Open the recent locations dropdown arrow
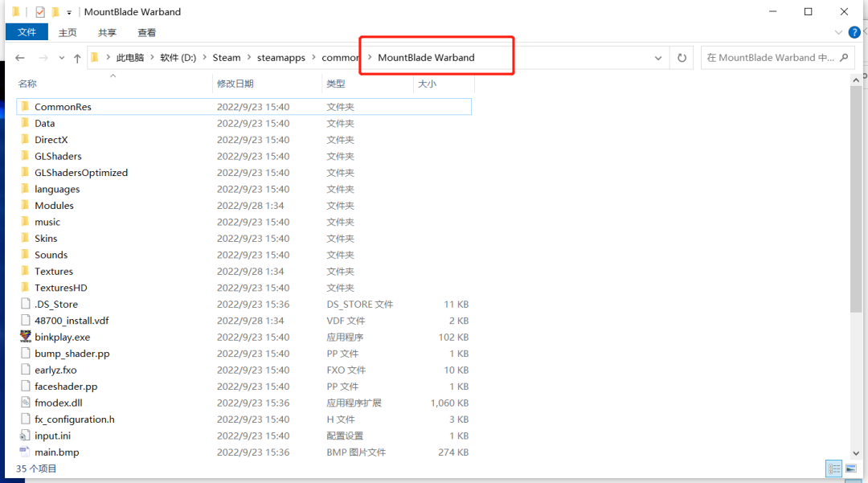The height and width of the screenshot is (483, 868). pyautogui.click(x=61, y=58)
